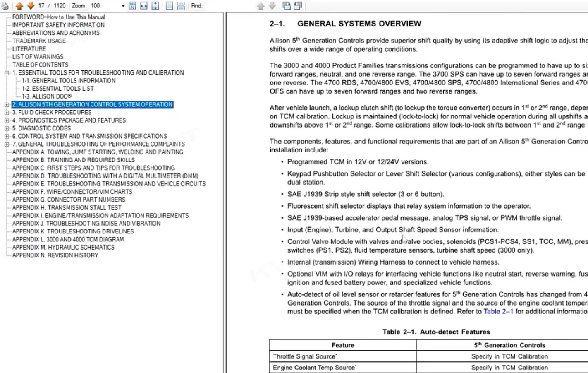This screenshot has width=588, height=373.
Task: Expand section 6 Control System Specifications node
Action: pyautogui.click(x=7, y=136)
